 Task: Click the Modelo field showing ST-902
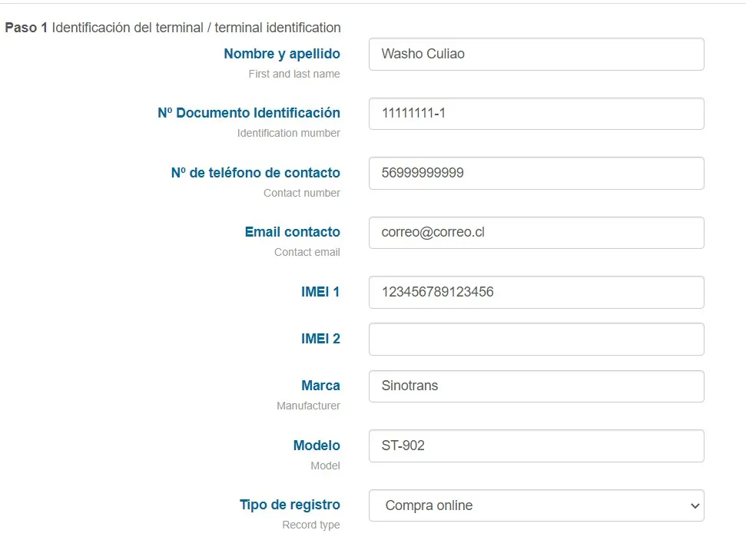[x=536, y=446]
